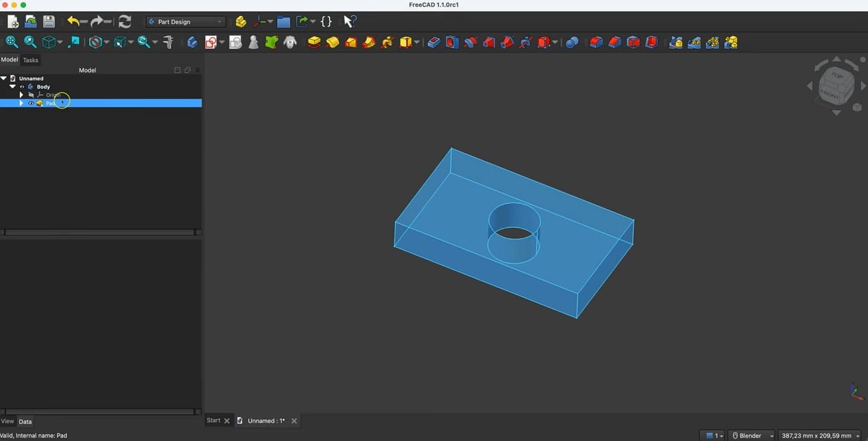868x441 pixels.
Task: Click the Undo button
Action: (x=73, y=21)
